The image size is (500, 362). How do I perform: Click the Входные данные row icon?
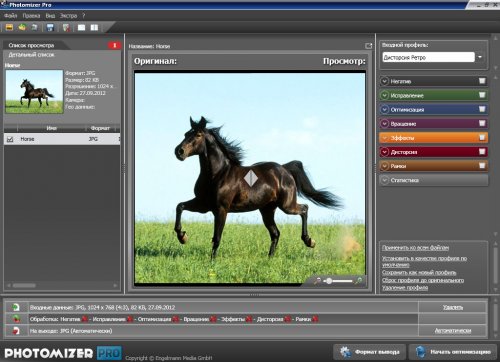(x=16, y=307)
